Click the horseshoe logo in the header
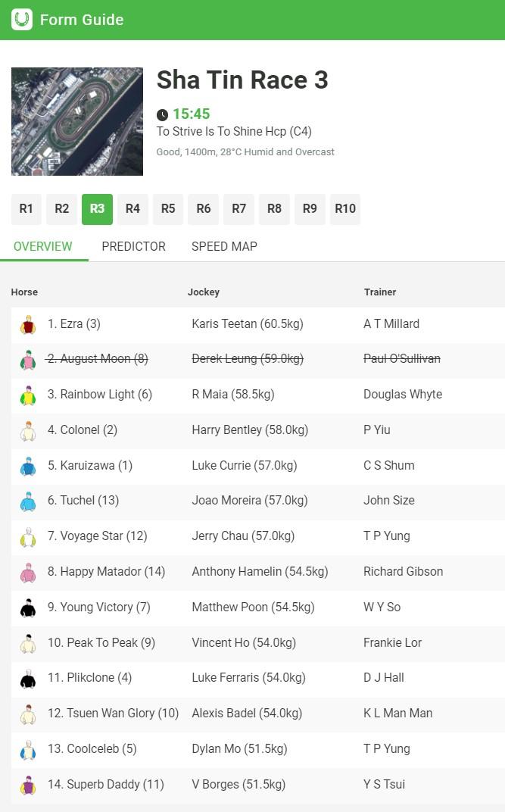This screenshot has height=812, width=505. click(x=22, y=20)
